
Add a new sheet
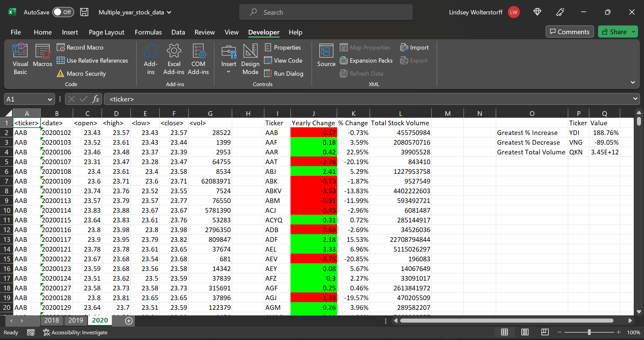(x=129, y=321)
